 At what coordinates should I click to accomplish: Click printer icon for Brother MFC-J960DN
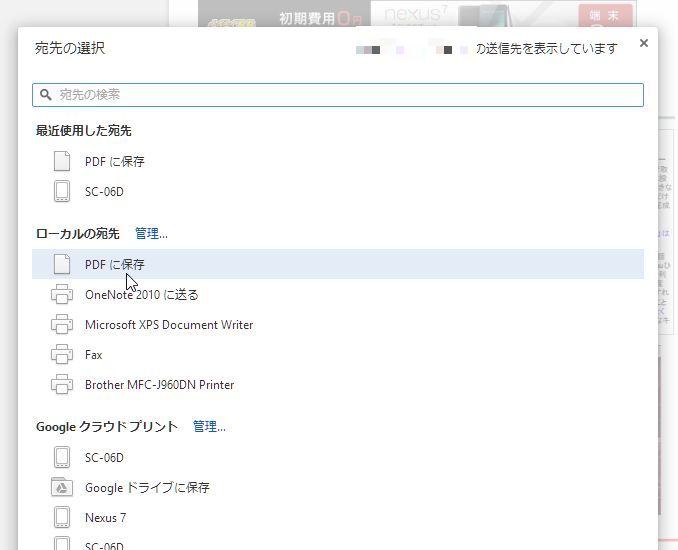(62, 384)
